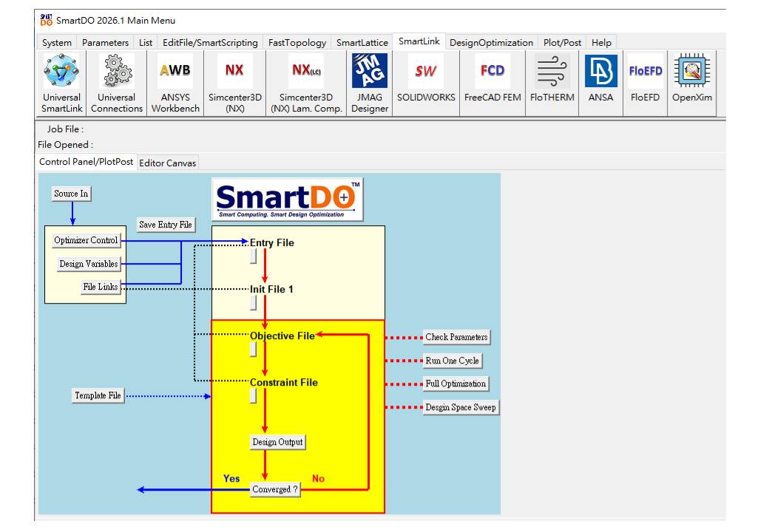Click the Entry File label
Viewport: 769px width, 532px height.
(272, 243)
